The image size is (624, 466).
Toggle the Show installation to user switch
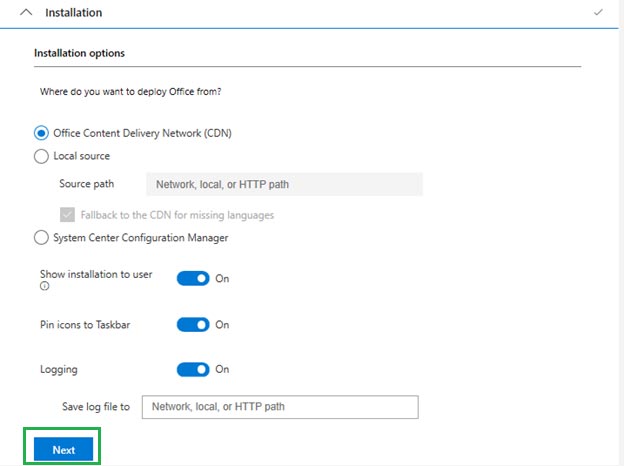[193, 278]
